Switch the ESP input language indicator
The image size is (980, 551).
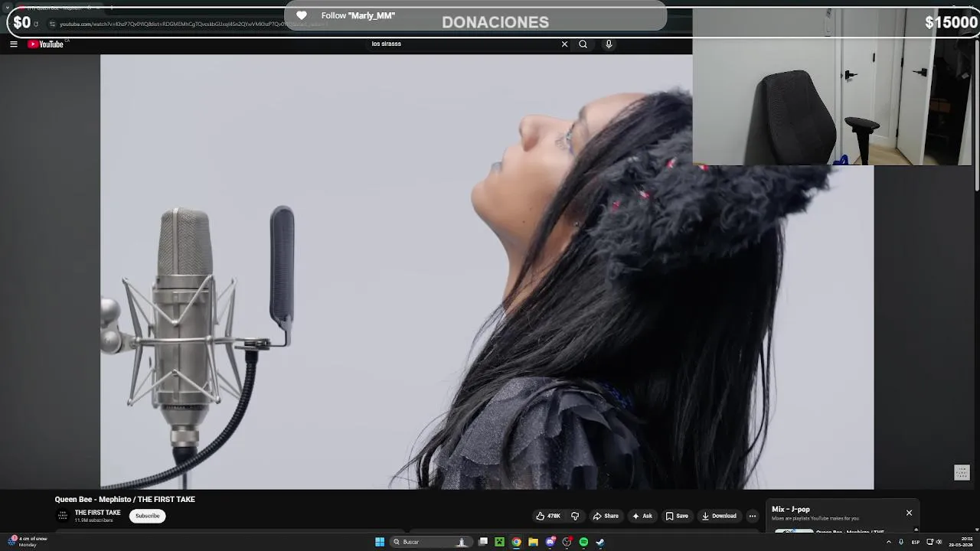click(915, 542)
